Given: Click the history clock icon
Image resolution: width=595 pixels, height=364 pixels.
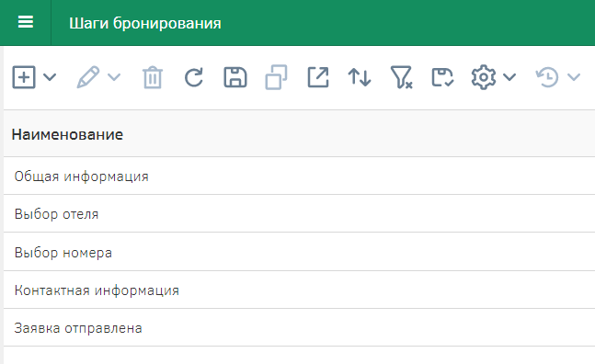Looking at the screenshot, I should (547, 77).
